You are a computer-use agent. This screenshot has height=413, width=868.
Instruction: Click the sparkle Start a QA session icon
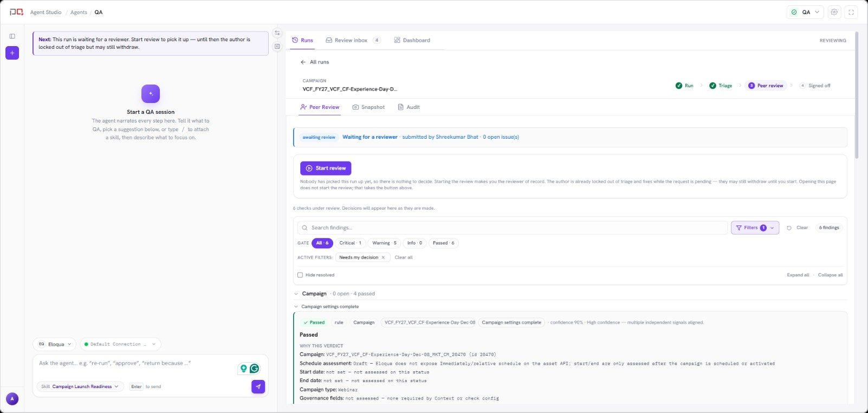[x=151, y=94]
